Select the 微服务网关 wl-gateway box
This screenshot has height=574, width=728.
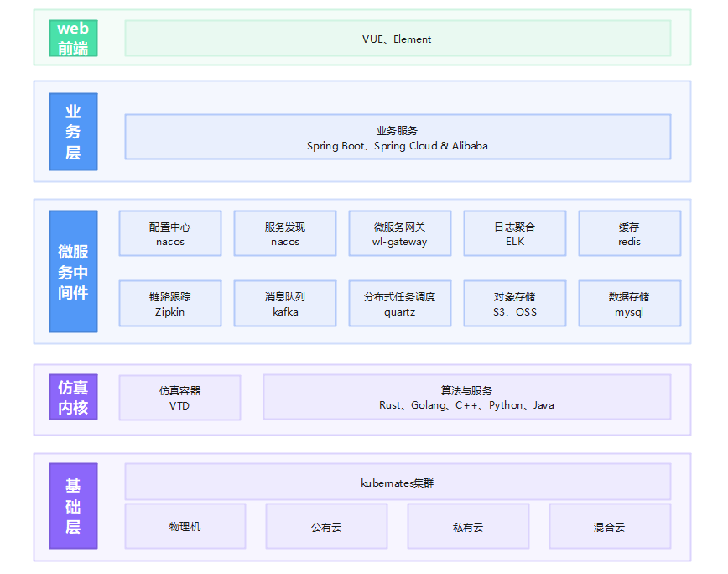pos(400,233)
